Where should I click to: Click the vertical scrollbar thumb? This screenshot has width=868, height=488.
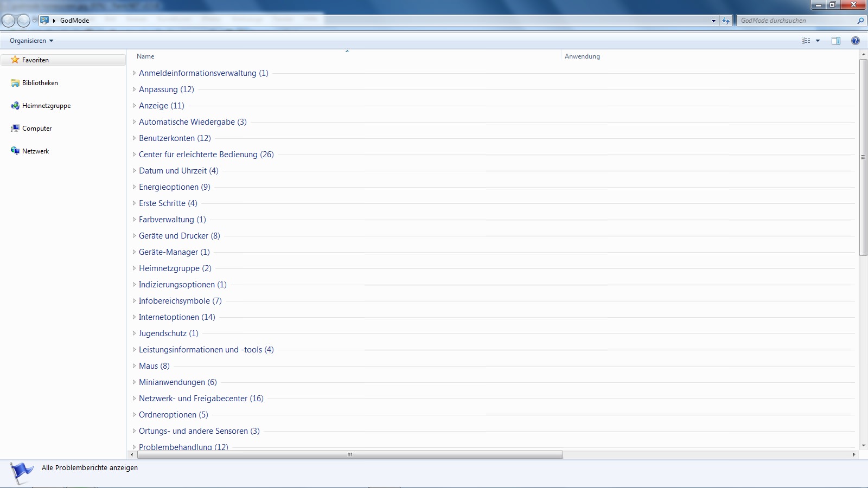(863, 157)
